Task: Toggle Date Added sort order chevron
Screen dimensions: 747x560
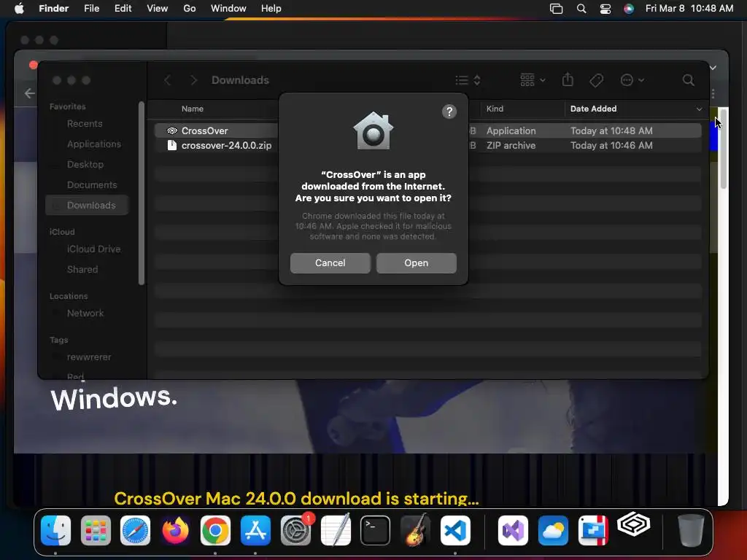Action: pyautogui.click(x=699, y=109)
